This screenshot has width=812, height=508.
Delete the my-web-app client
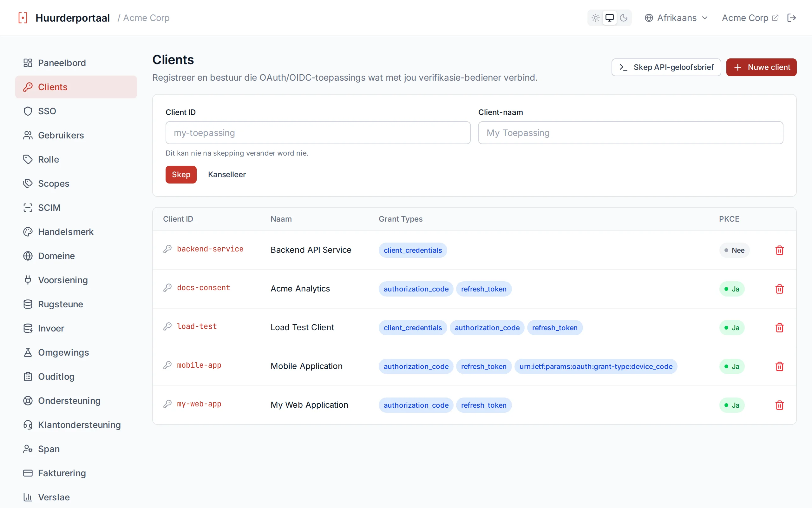779,405
